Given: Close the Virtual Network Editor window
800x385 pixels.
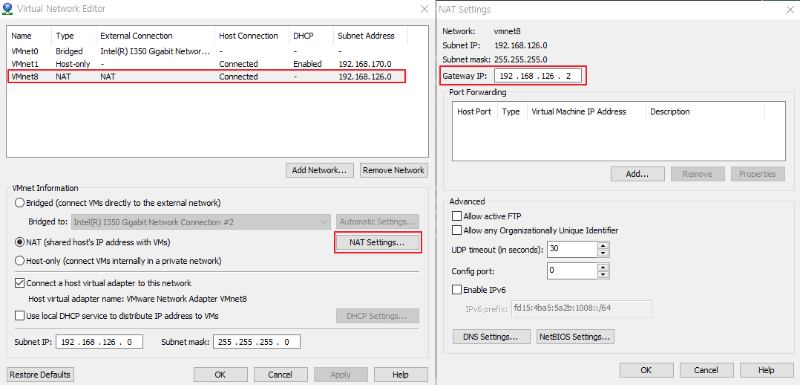Looking at the screenshot, I should [424, 9].
